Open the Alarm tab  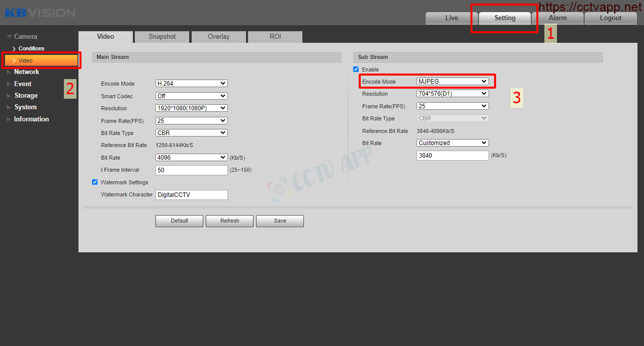pos(557,18)
